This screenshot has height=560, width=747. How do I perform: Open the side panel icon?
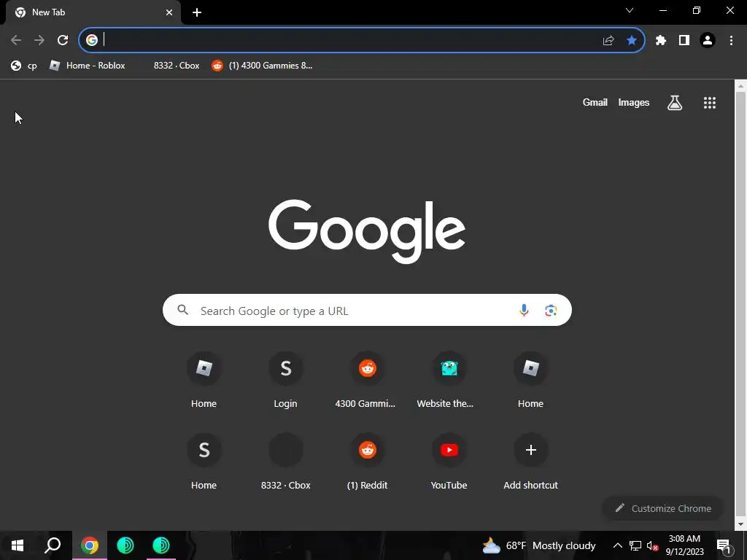click(684, 41)
